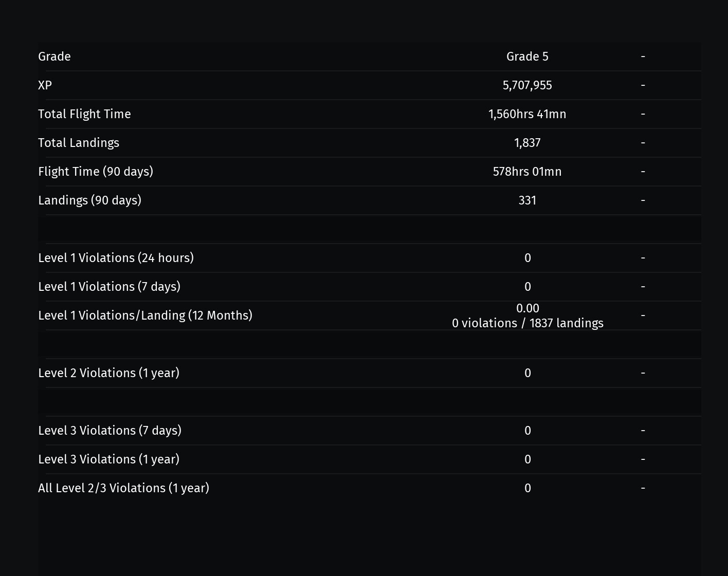Screen dimensions: 728x576
Task: Select the Total Landings label
Action: [79, 143]
